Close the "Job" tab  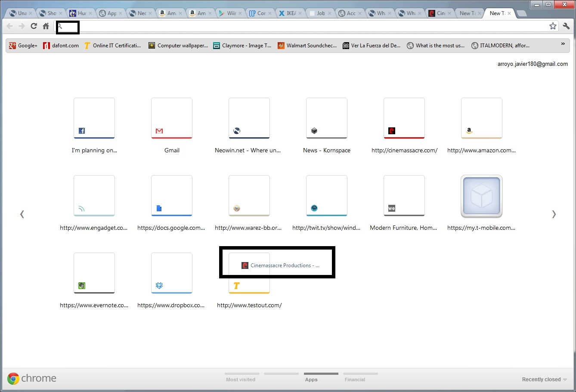point(330,13)
